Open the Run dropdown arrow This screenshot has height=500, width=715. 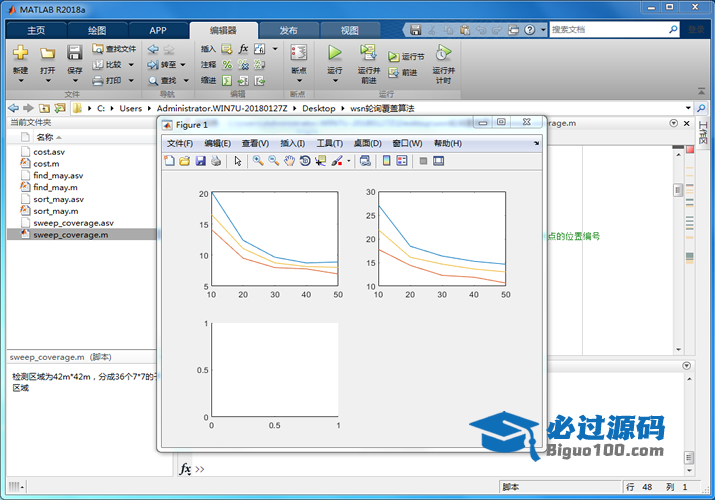[335, 81]
